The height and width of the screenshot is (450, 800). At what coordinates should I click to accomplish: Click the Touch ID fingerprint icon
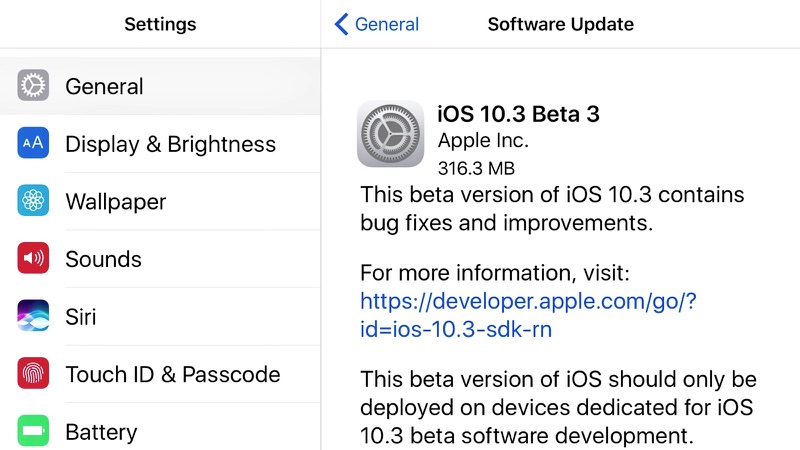coord(33,374)
